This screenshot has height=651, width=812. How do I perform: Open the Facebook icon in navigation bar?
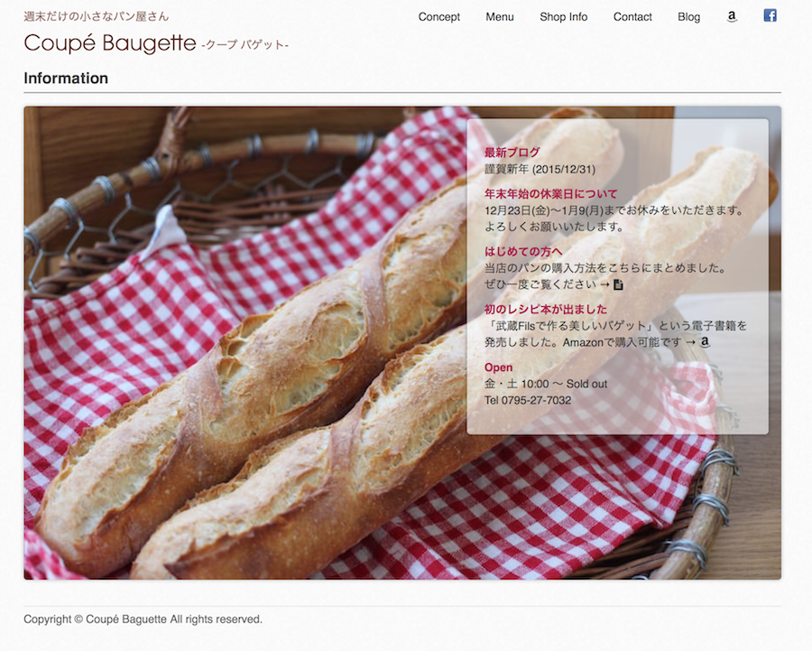[x=770, y=15]
